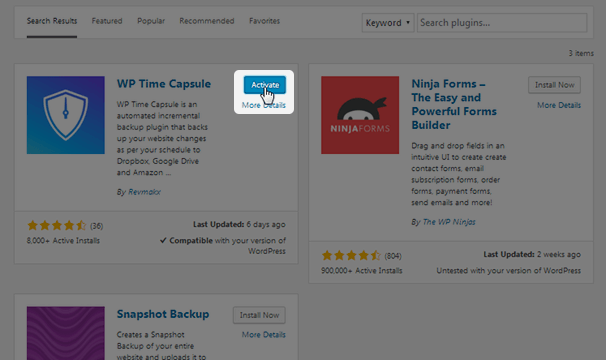Click '8,000+ Active Installs' text
The width and height of the screenshot is (606, 360).
point(63,241)
